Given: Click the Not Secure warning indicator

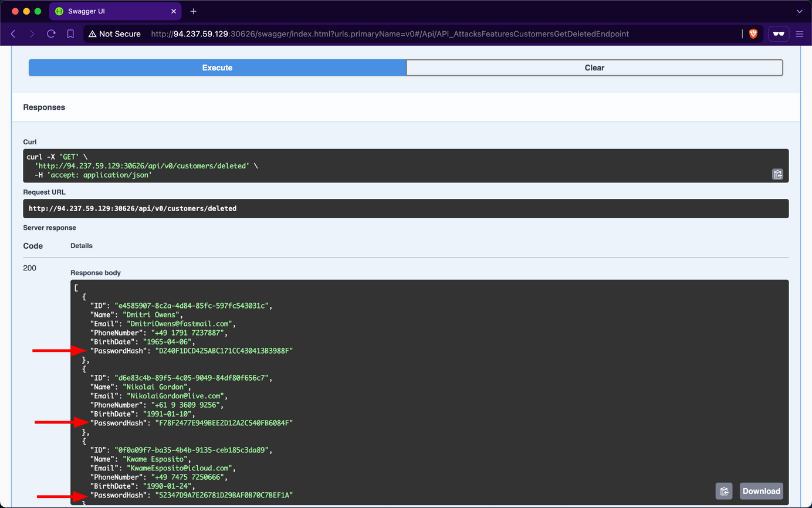Looking at the screenshot, I should point(114,33).
